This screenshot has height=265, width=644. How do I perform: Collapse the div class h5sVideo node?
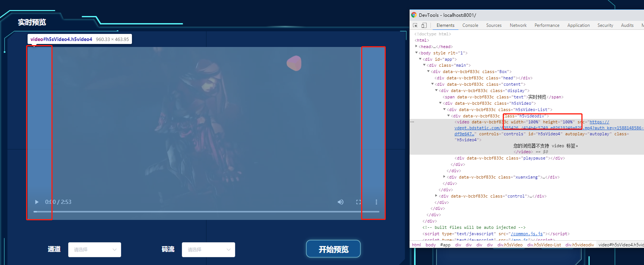point(441,103)
